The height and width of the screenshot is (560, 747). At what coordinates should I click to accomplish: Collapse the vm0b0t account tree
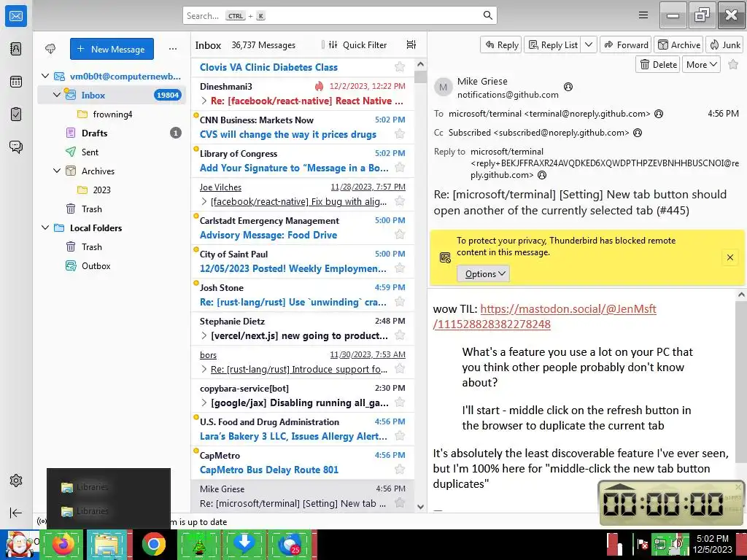click(x=45, y=76)
